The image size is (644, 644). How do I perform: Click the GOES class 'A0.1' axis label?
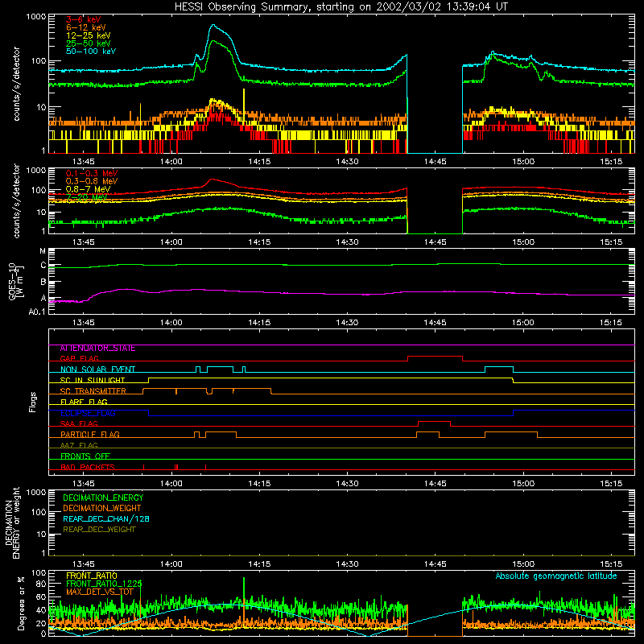(37, 312)
